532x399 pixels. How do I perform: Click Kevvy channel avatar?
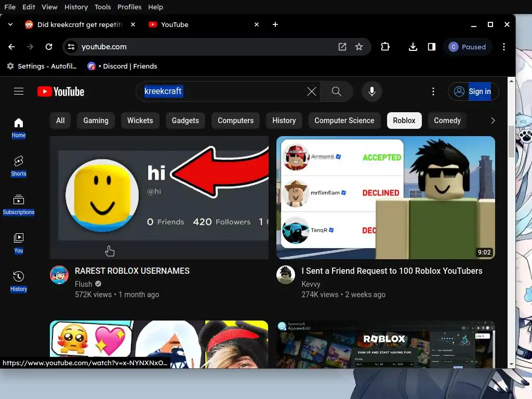pyautogui.click(x=286, y=275)
